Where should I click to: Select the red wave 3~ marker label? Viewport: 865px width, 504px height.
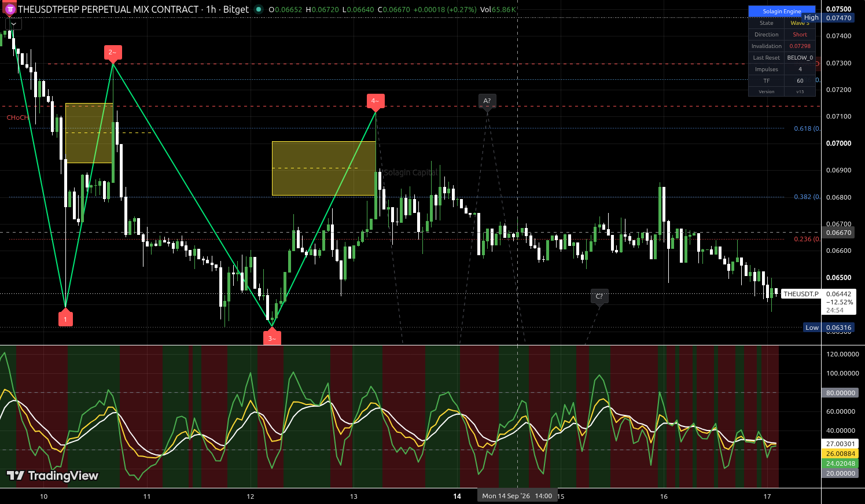point(272,337)
